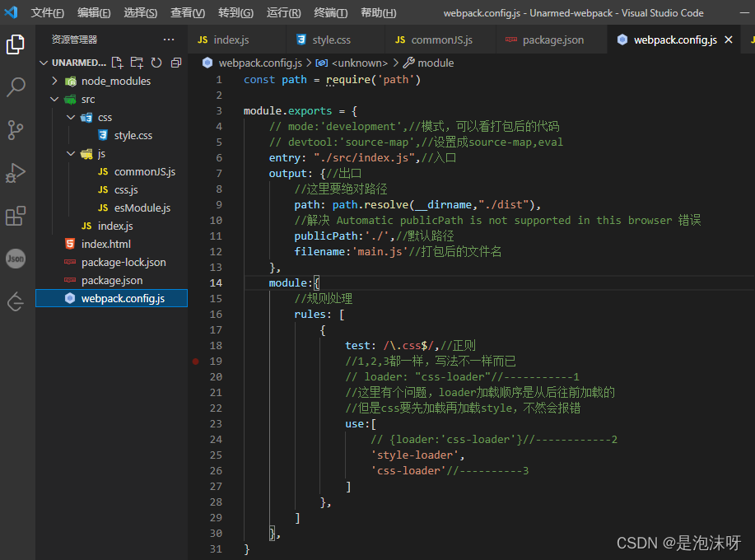Open the Source Control view
Viewport: 755px width, 560px height.
tap(16, 129)
